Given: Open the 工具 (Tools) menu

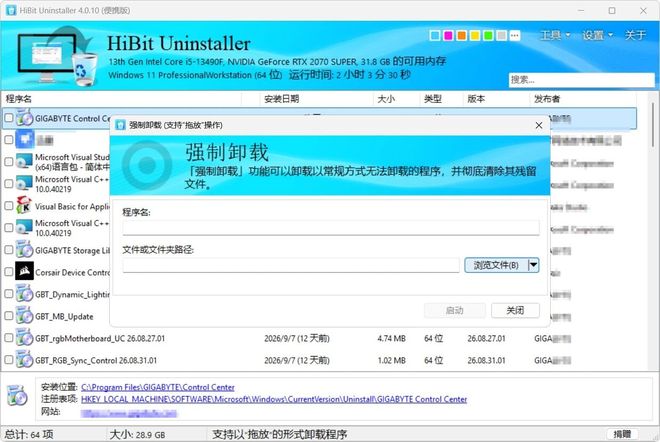Looking at the screenshot, I should (x=555, y=35).
